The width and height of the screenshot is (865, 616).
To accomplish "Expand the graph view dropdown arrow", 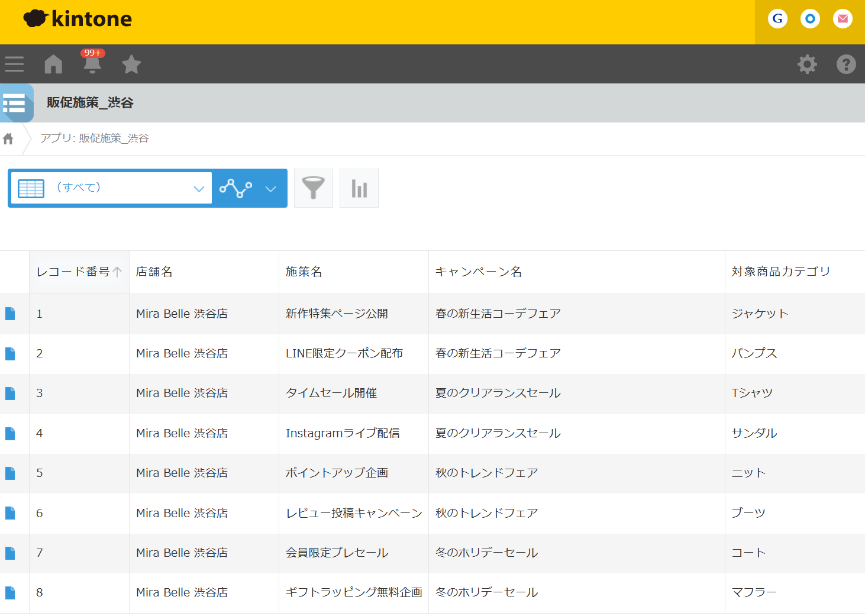I will [x=270, y=189].
